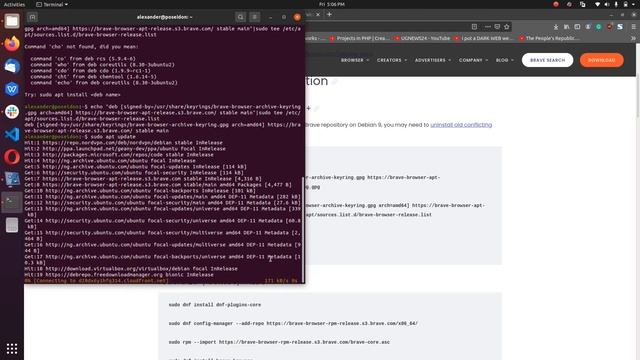The height and width of the screenshot is (360, 640).
Task: Toggle the Firefox sidebar icon
Action: click(x=577, y=27)
